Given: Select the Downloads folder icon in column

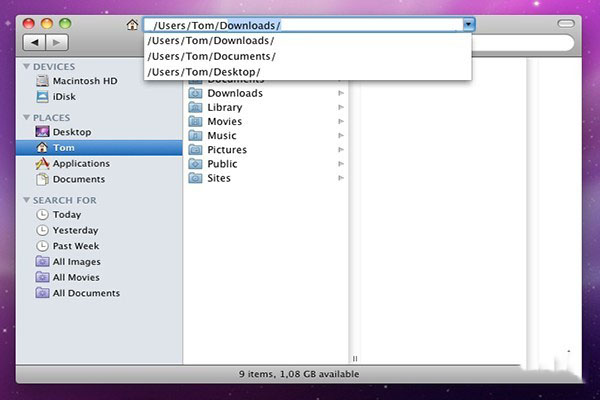Looking at the screenshot, I should tap(195, 93).
